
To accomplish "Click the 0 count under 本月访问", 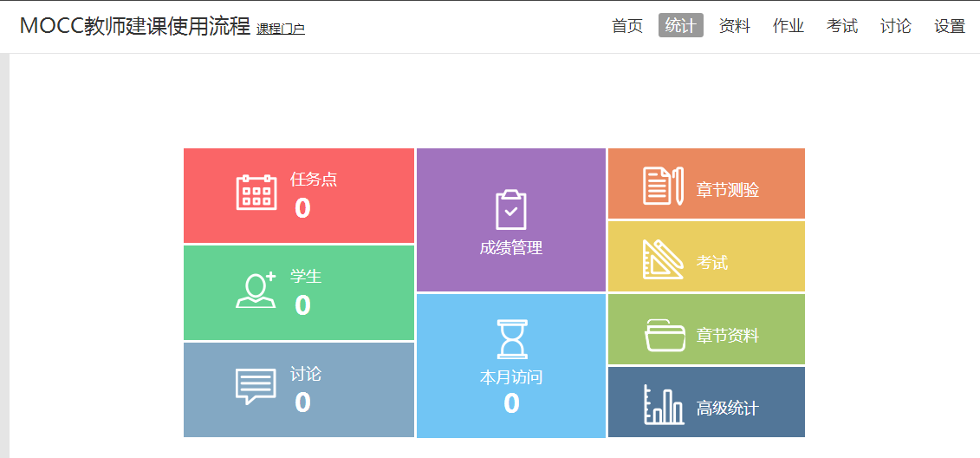I will click(x=511, y=403).
